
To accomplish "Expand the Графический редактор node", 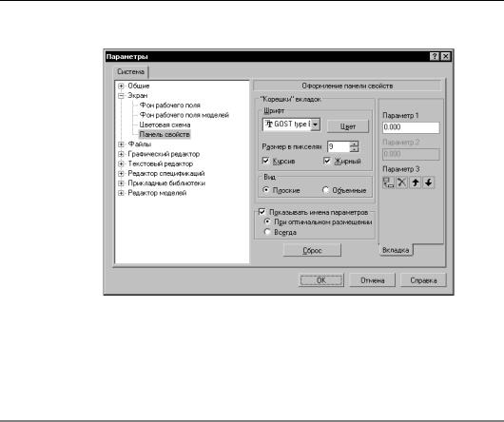I will coord(121,154).
